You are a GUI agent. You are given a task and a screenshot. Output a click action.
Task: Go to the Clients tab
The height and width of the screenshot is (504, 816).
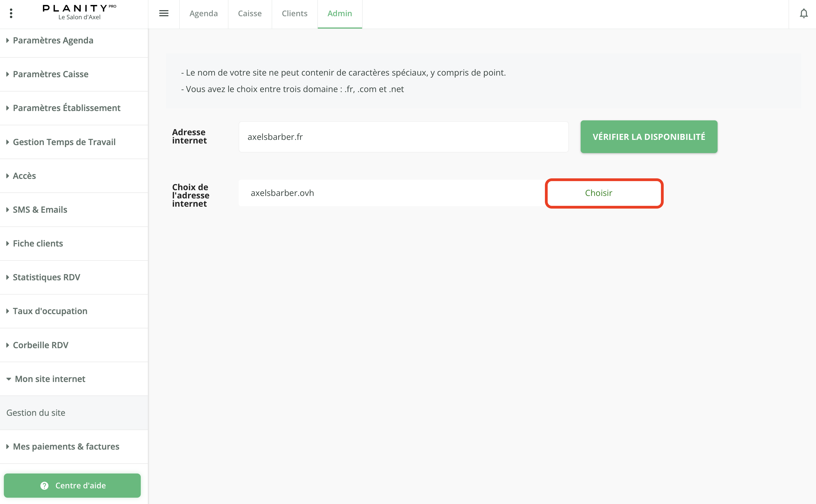pos(294,14)
